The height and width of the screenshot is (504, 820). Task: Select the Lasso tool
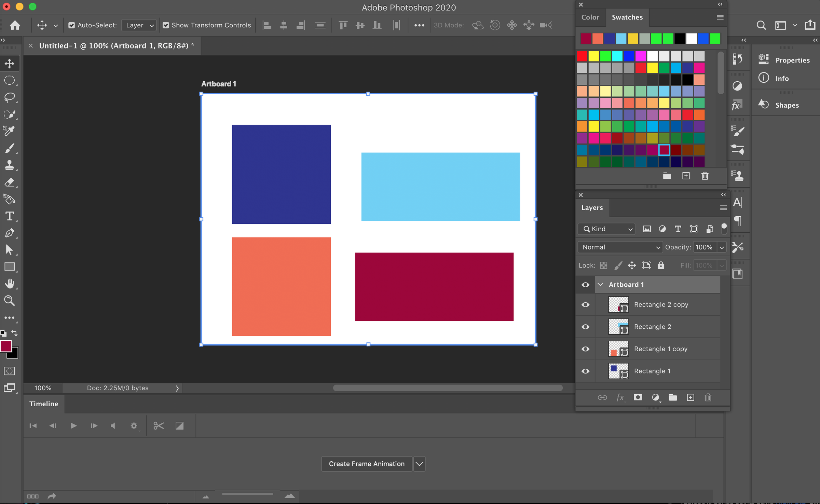pos(10,98)
